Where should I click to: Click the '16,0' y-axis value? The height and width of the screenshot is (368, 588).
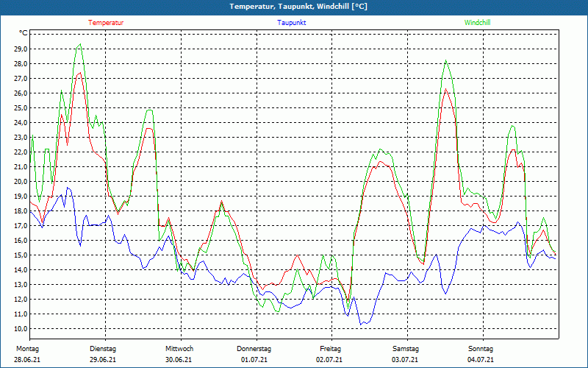(x=21, y=241)
